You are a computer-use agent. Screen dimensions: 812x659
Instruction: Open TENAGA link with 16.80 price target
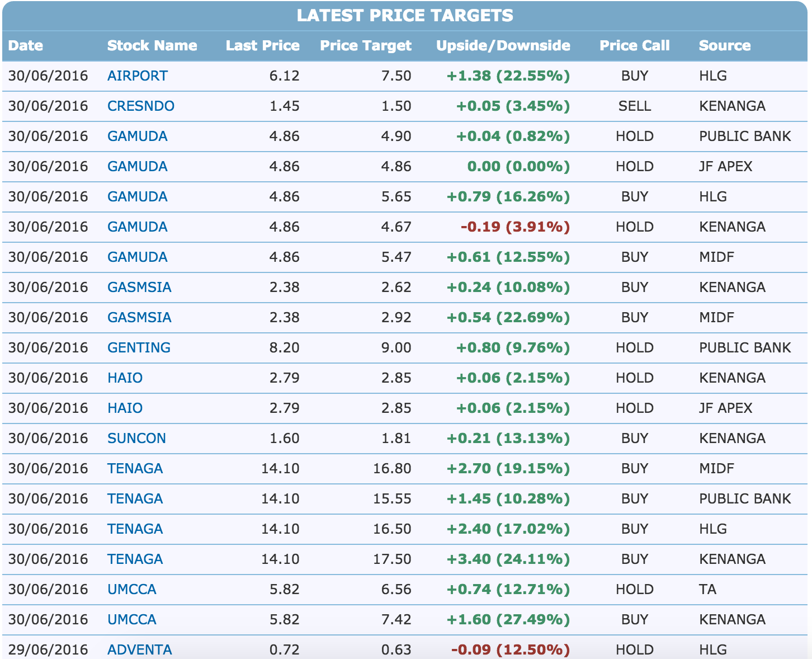(135, 469)
